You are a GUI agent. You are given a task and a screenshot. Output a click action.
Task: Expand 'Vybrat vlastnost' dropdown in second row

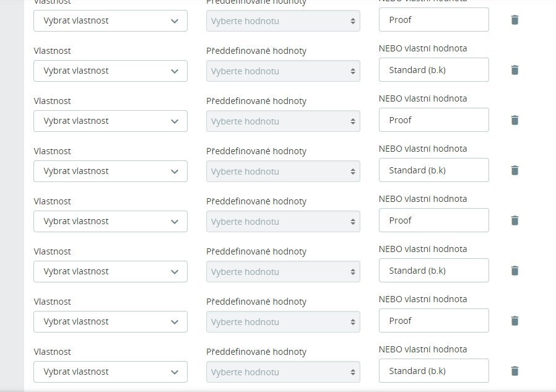click(x=110, y=71)
